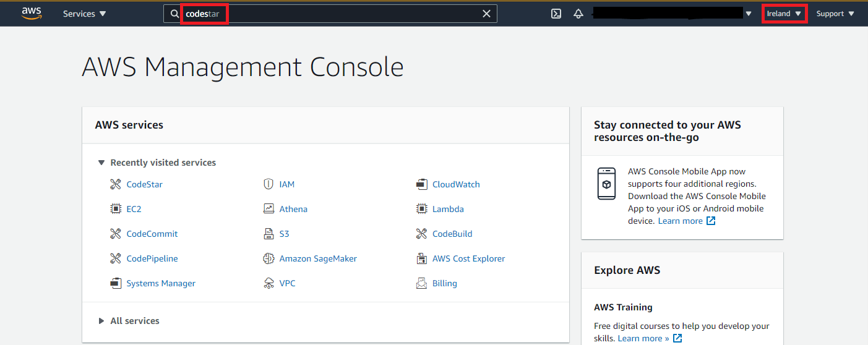
Task: Follow Learn more under mobile app
Action: [681, 221]
